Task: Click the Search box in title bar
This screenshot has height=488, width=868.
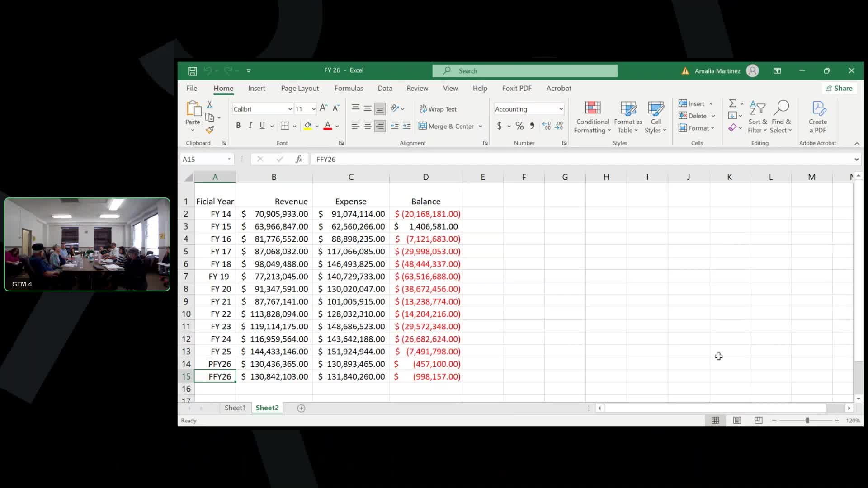Action: tap(524, 71)
